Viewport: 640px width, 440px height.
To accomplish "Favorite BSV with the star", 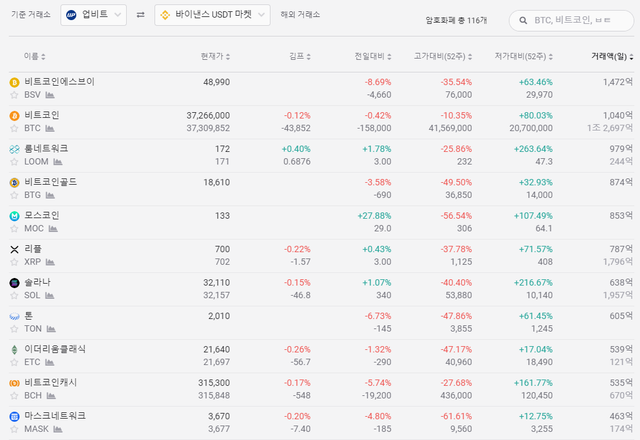I will [14, 95].
